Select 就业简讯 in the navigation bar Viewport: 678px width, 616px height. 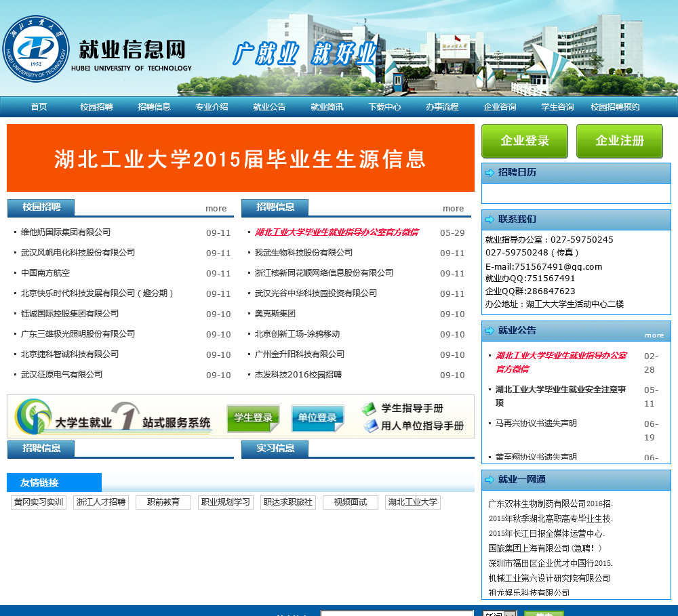coord(327,107)
